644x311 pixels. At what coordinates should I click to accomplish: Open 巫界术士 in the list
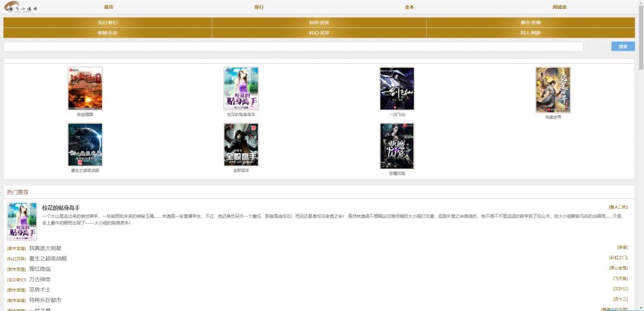click(x=40, y=290)
